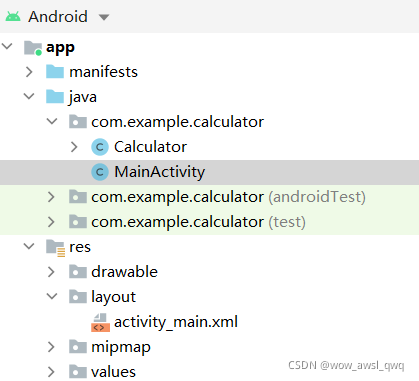
Task: Expand the mipmap folder
Action: (x=51, y=347)
